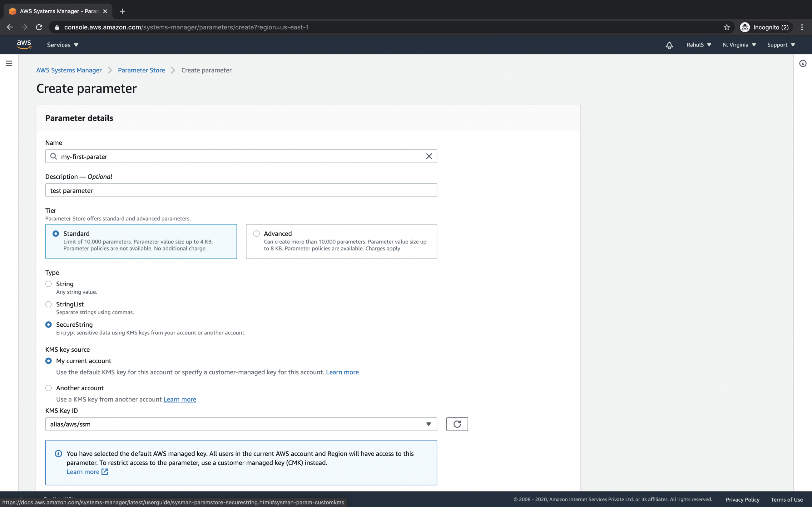The height and width of the screenshot is (507, 812).
Task: Select Another account as KMS source
Action: (49, 388)
